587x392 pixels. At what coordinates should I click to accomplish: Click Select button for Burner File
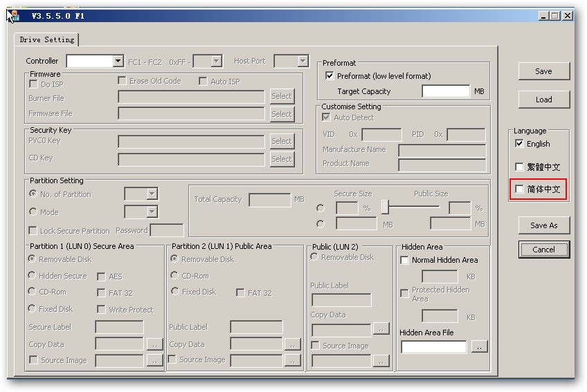click(282, 97)
